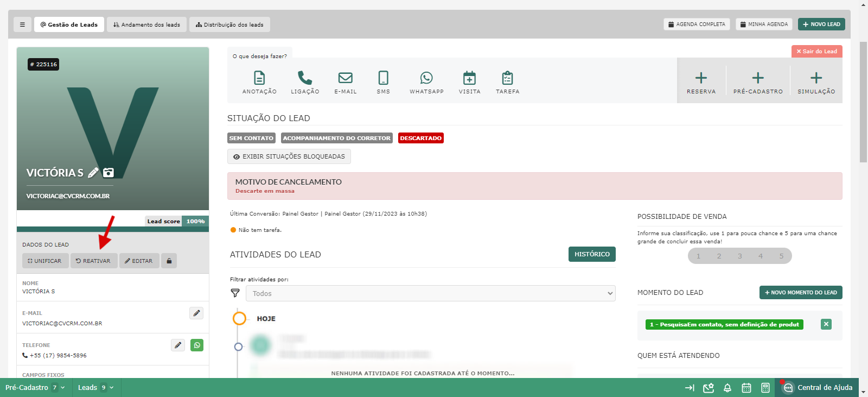This screenshot has width=868, height=397.
Task: Switch to Distribuição dos leads tab
Action: pyautogui.click(x=229, y=24)
